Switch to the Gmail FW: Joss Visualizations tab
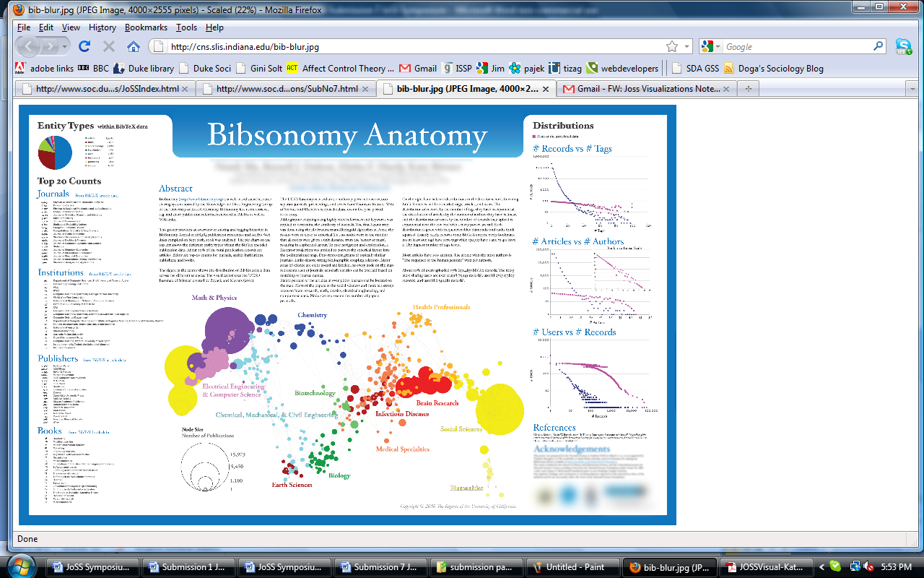Screen dimensions: 924x578 coord(648,89)
